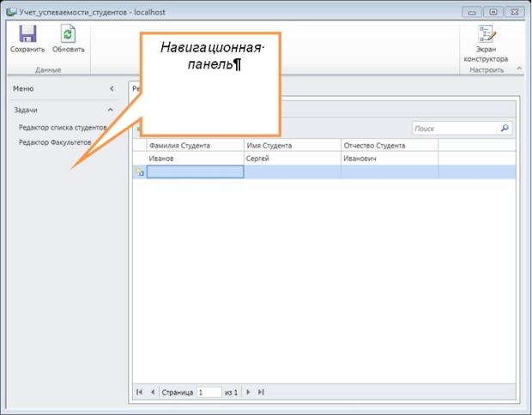The width and height of the screenshot is (532, 415).
Task: Sort by Имя Студента column header
Action: [292, 146]
